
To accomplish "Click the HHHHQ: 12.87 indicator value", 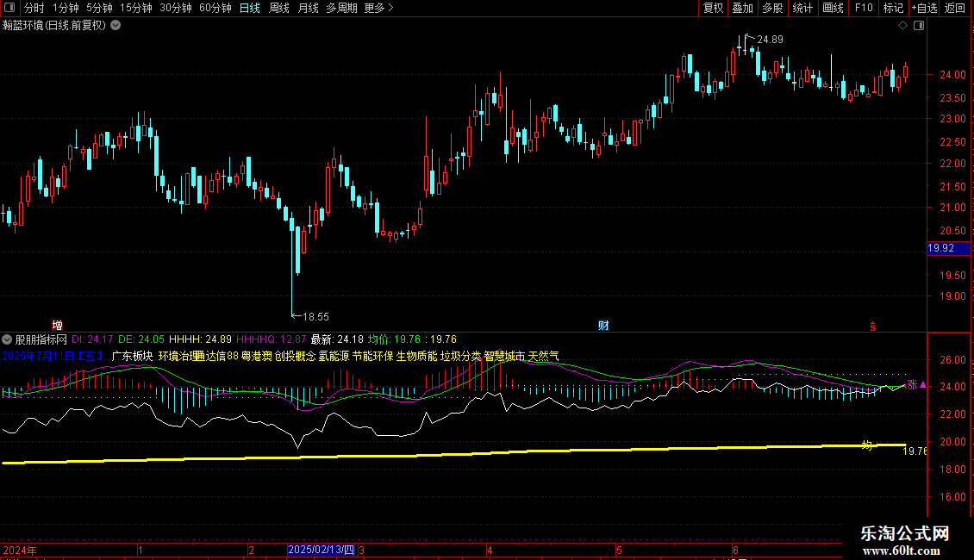I will point(272,339).
